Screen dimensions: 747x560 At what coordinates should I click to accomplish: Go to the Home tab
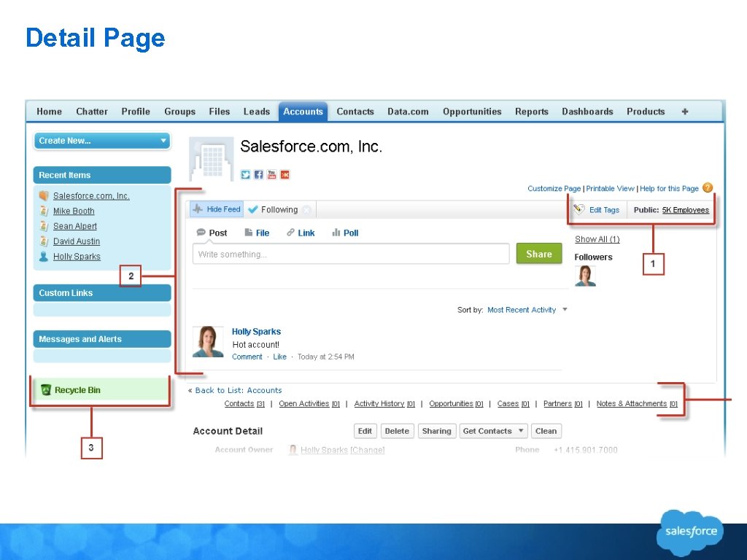pyautogui.click(x=49, y=112)
